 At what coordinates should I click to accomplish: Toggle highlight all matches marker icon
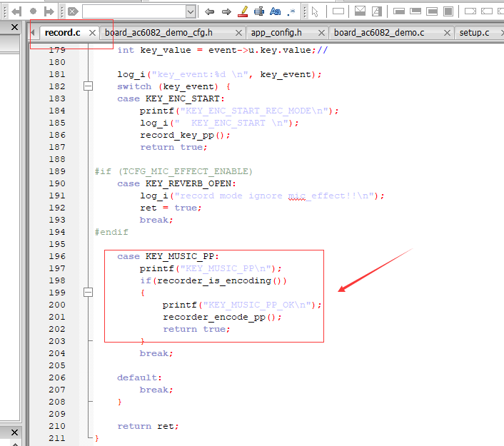243,11
